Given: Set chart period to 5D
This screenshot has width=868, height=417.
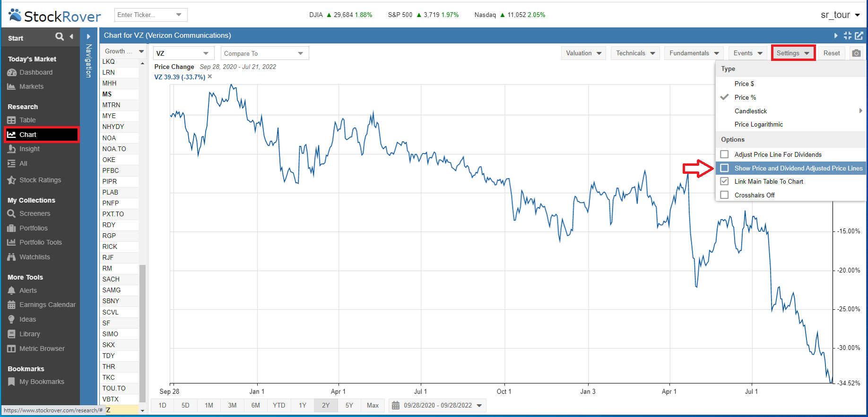Looking at the screenshot, I should [185, 405].
